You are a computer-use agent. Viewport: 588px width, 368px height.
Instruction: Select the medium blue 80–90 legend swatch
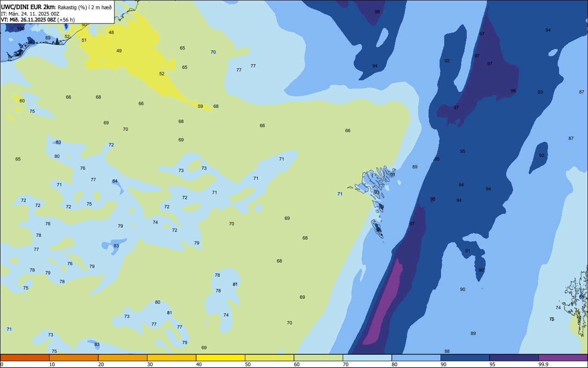tap(416, 357)
